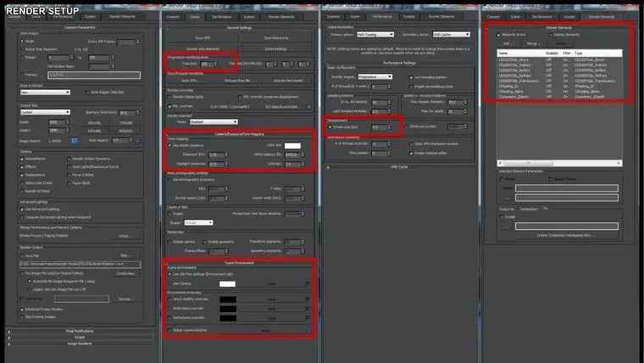Image resolution: width=644 pixels, height=363 pixels.
Task: Open the Output Size Custom dropdown
Action: coord(45,112)
